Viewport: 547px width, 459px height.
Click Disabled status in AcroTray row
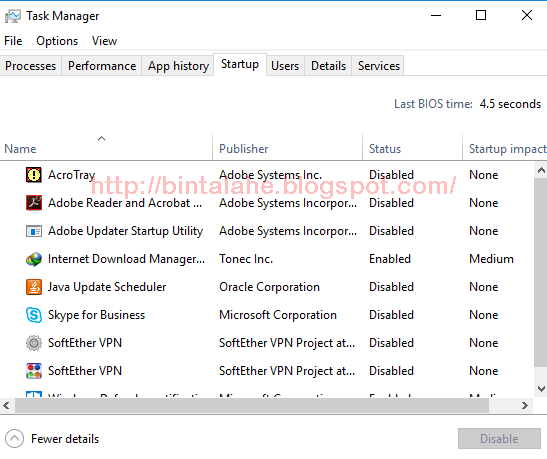391,175
